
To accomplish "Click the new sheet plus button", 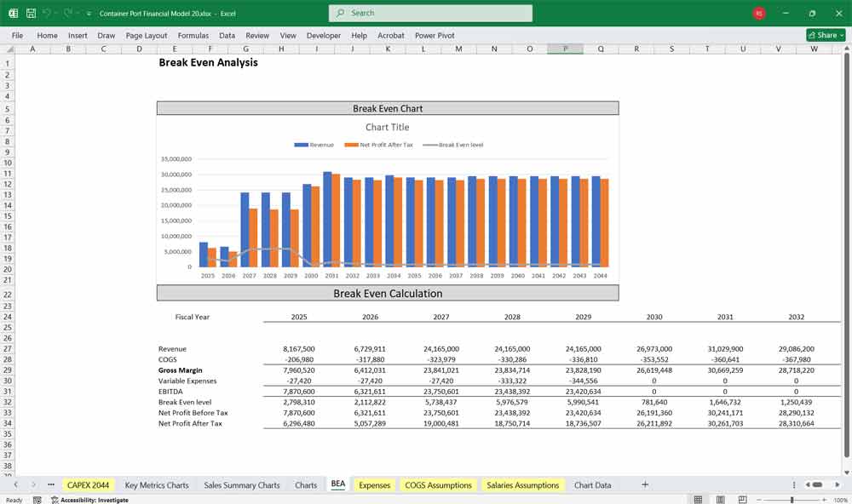I will point(646,484).
